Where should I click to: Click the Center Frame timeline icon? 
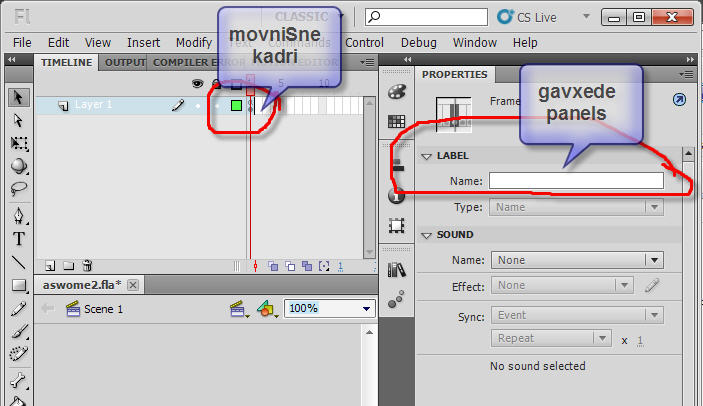point(256,266)
